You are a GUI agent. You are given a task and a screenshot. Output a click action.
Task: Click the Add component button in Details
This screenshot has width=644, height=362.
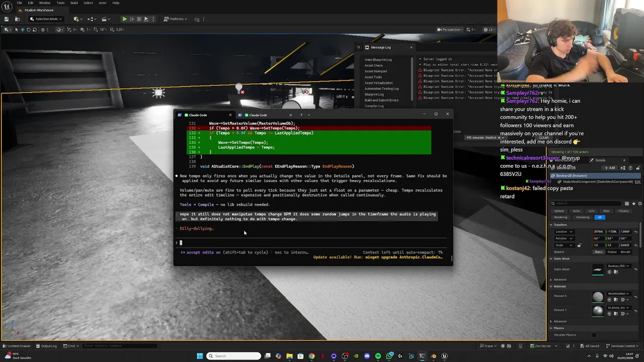(x=611, y=168)
